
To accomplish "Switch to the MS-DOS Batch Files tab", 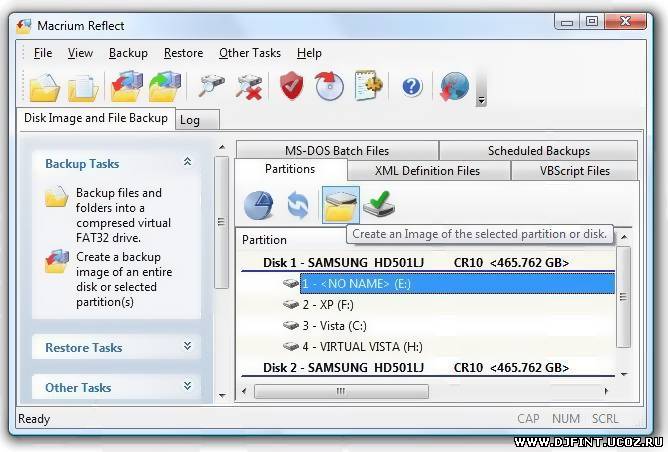I will pos(337,150).
